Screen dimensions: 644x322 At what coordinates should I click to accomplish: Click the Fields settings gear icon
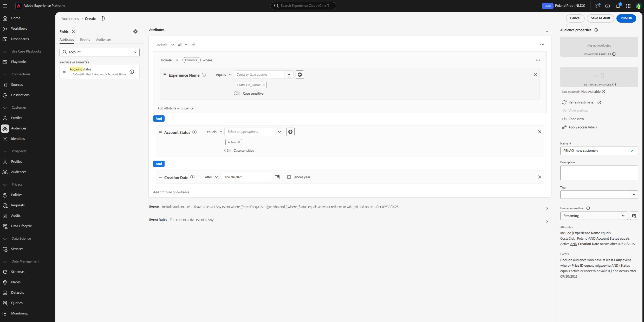click(x=135, y=31)
